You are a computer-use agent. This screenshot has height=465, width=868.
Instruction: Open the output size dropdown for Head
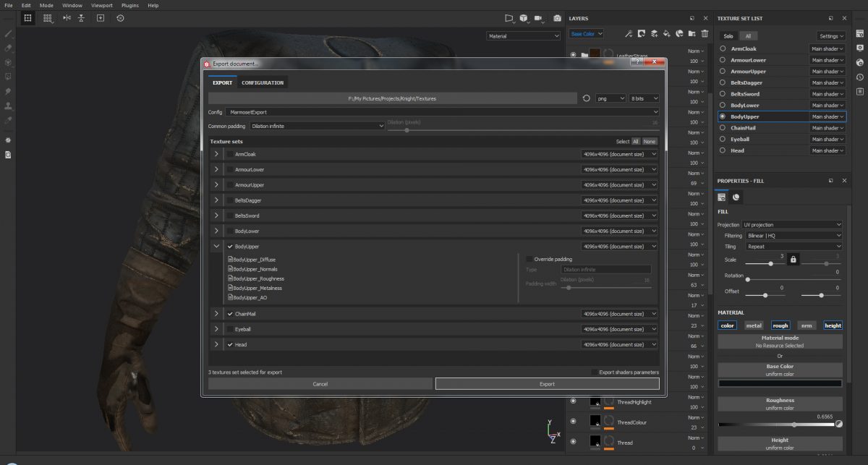(x=619, y=344)
